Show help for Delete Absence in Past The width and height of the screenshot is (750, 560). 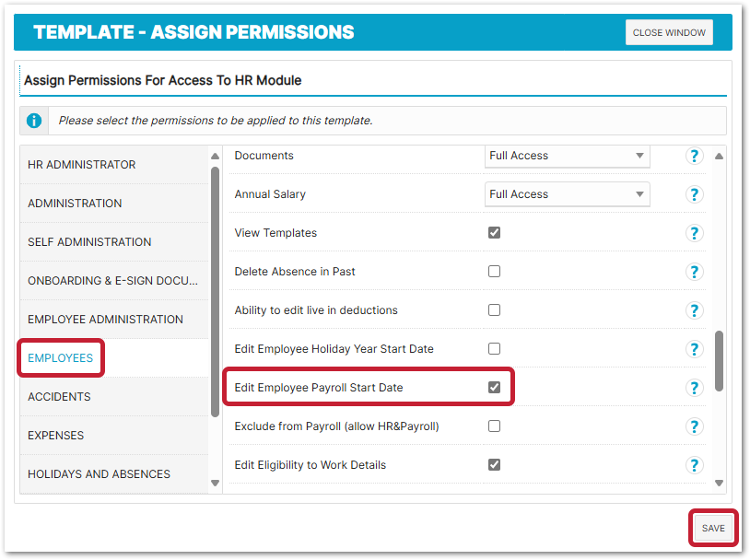(x=694, y=273)
